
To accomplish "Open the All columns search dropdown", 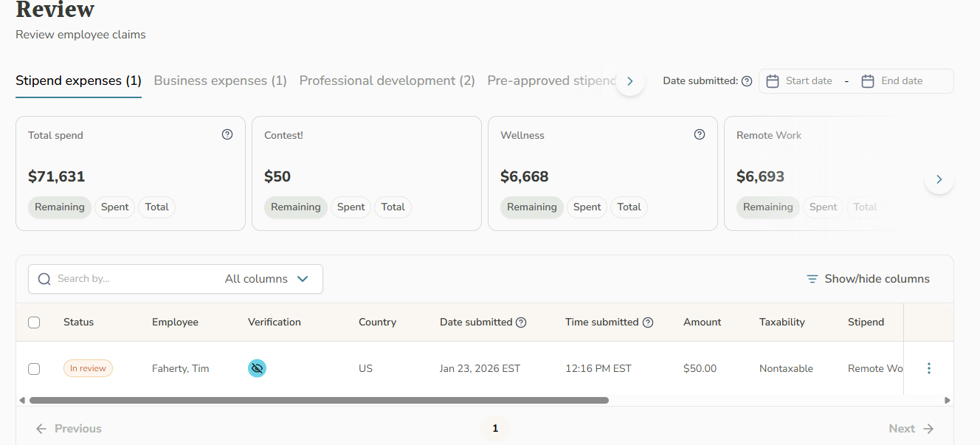I will (x=267, y=279).
